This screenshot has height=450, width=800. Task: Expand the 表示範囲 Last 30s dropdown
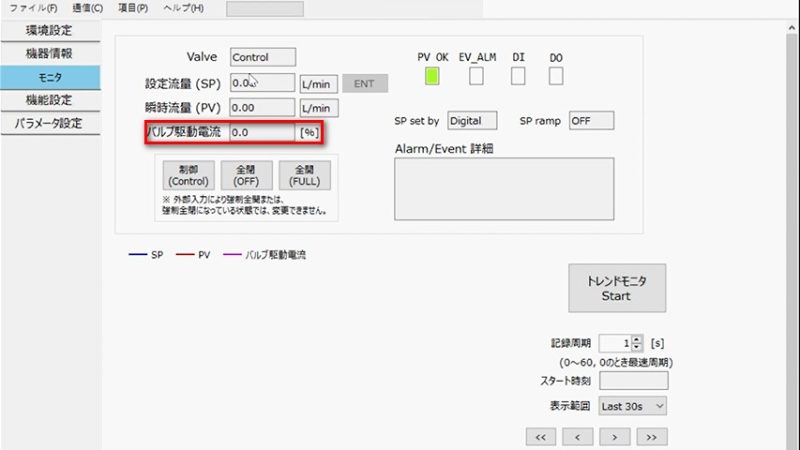[631, 406]
